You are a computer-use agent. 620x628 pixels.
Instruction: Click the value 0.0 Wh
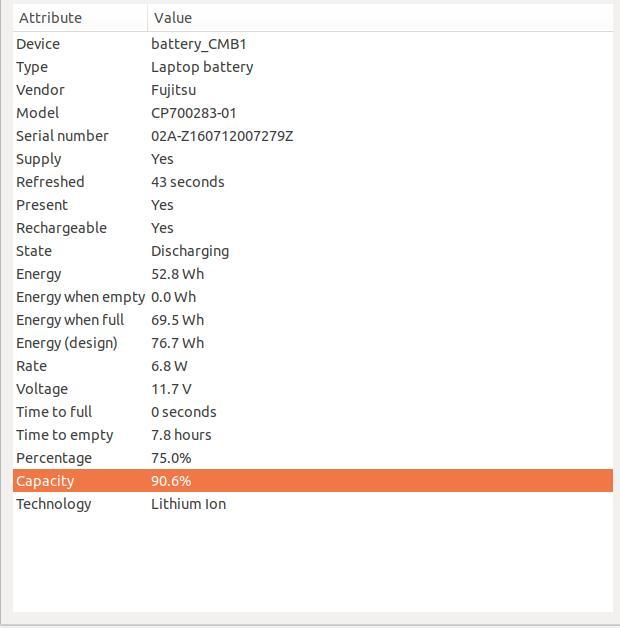(x=173, y=297)
